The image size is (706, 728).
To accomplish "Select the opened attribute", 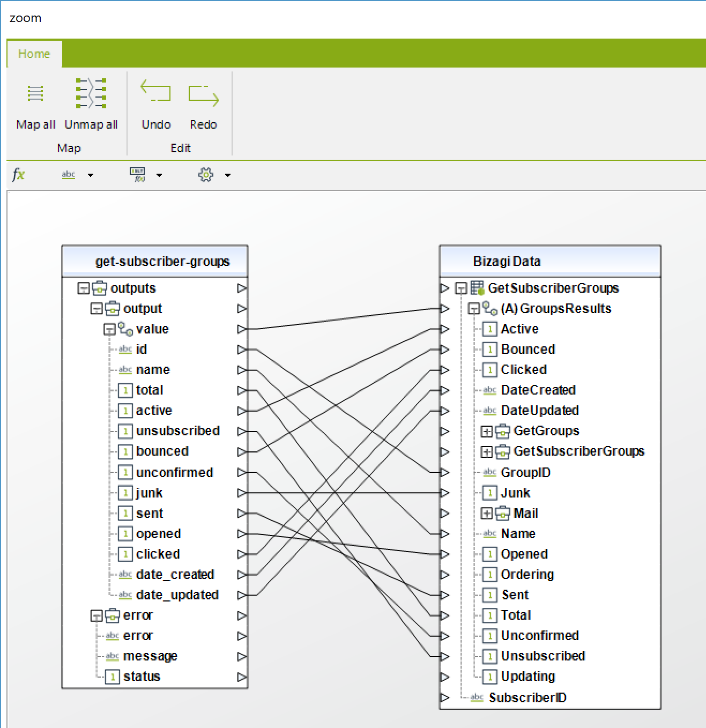I will point(159,534).
